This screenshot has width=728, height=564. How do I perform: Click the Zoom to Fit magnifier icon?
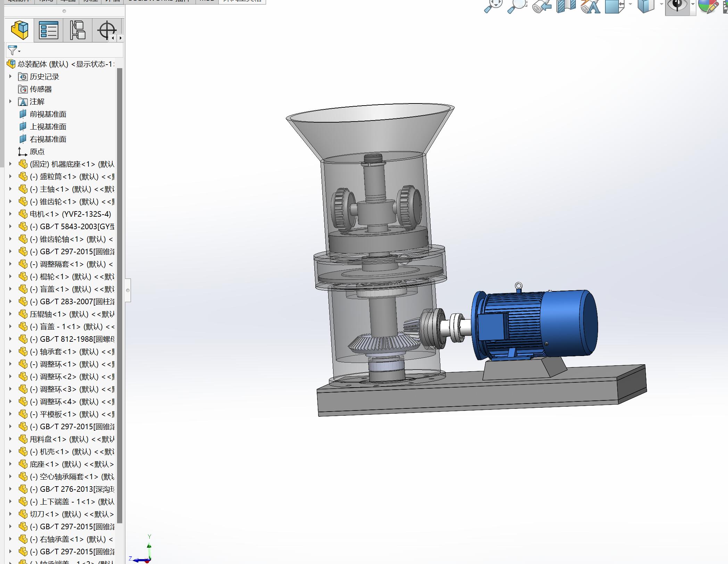click(493, 6)
